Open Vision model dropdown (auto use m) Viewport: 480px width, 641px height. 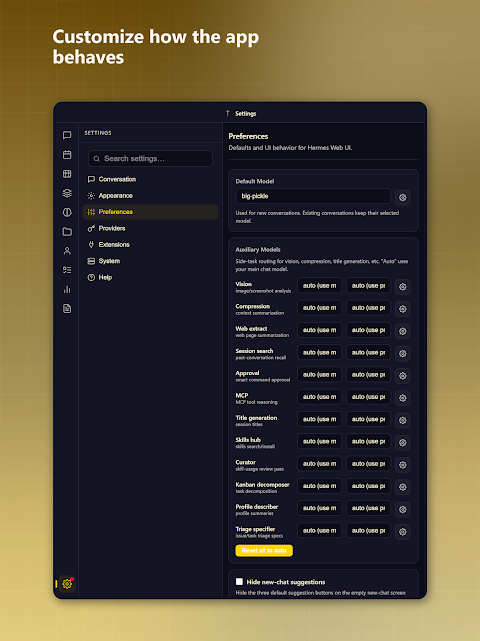click(319, 285)
